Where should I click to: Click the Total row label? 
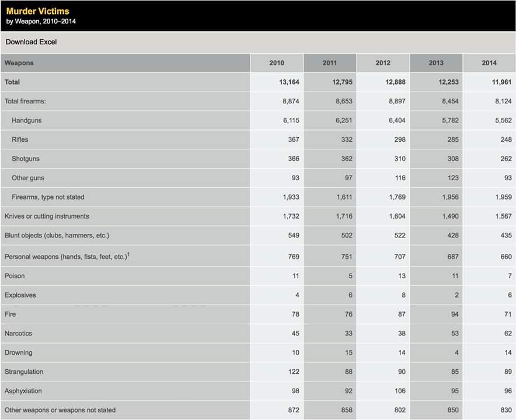(12, 82)
